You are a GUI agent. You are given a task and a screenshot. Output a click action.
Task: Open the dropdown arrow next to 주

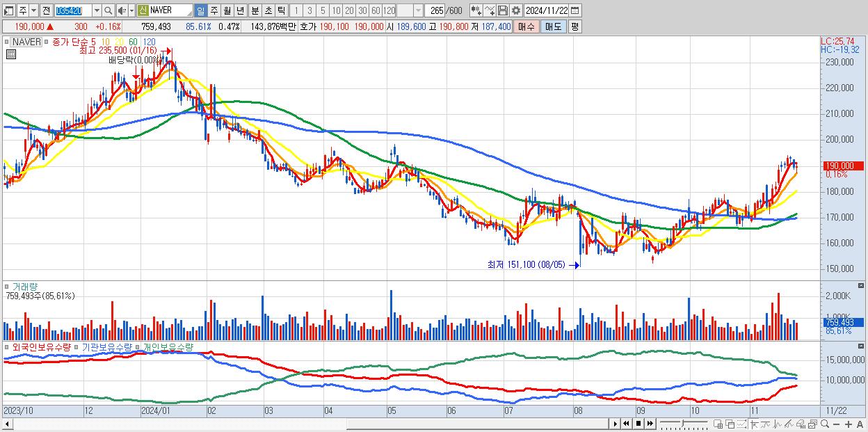(x=33, y=10)
